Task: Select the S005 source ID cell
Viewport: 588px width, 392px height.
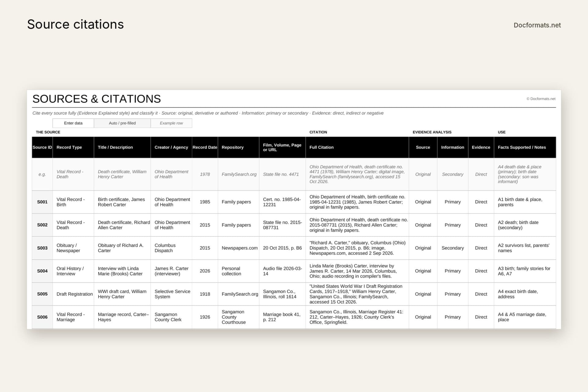Action: [42, 294]
